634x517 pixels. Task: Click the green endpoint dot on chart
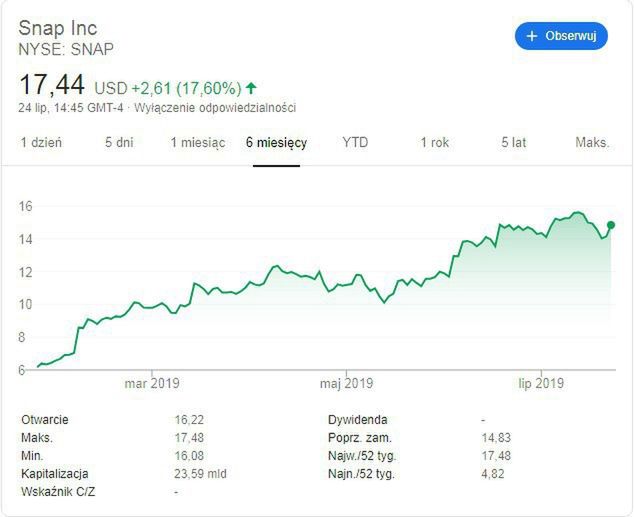click(611, 225)
